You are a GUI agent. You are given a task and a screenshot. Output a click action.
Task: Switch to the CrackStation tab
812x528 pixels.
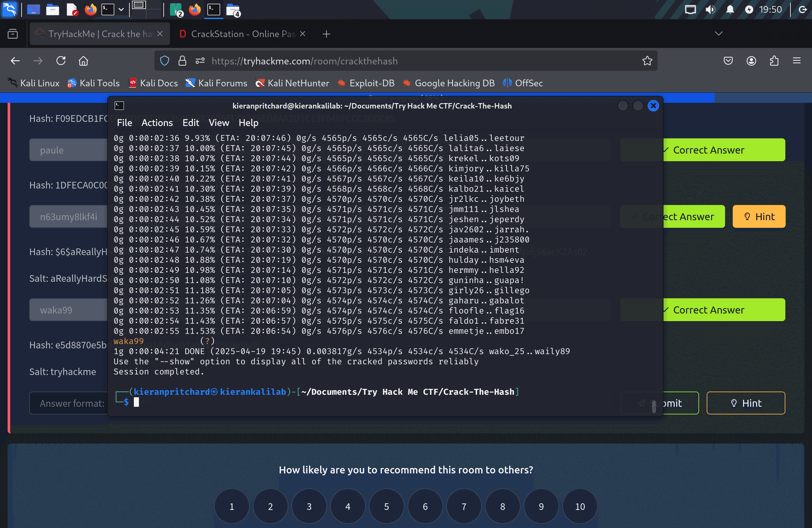coord(242,34)
